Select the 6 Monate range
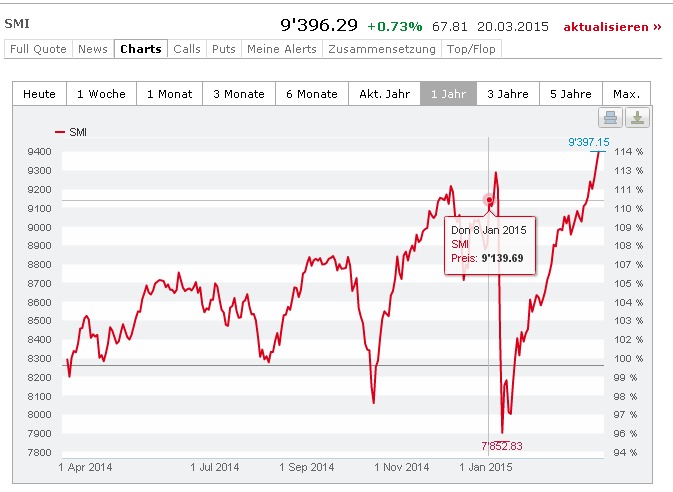This screenshot has height=492, width=673. coord(310,94)
